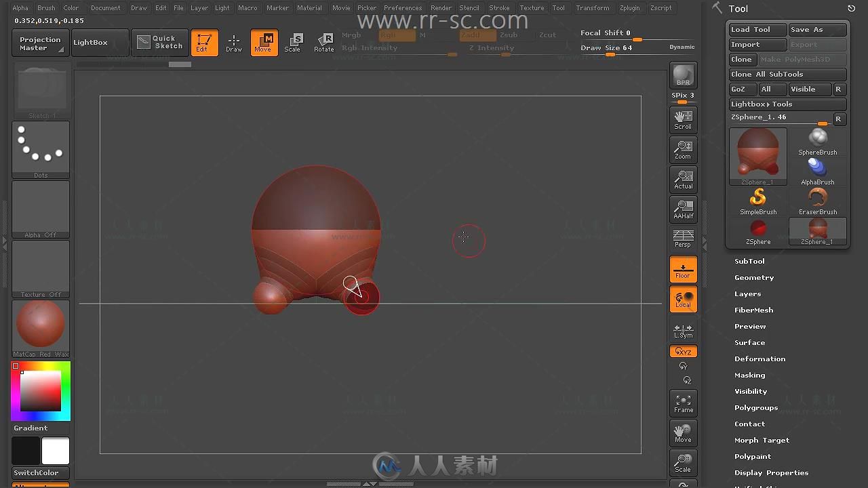This screenshot has height=488, width=868.
Task: Expand the Masking section
Action: coord(749,375)
